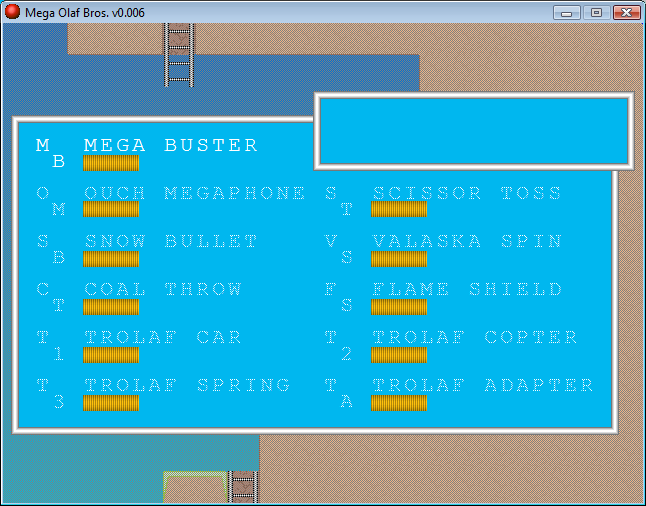
Task: Click the MB weapon initials icon
Action: tap(50, 153)
